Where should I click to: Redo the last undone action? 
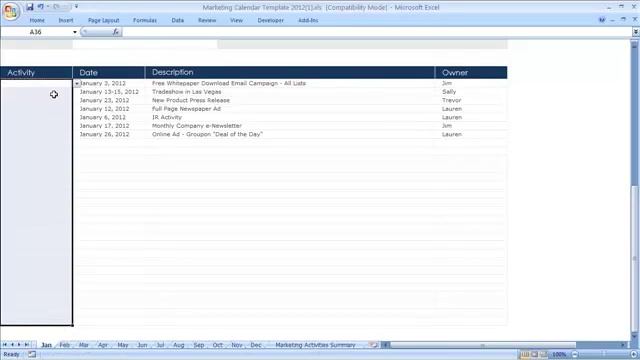coord(57,7)
